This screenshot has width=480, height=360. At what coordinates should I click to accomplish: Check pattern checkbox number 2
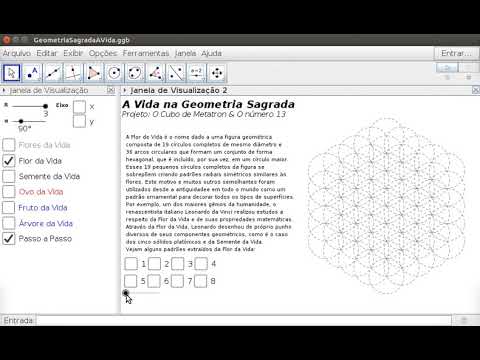(154, 264)
